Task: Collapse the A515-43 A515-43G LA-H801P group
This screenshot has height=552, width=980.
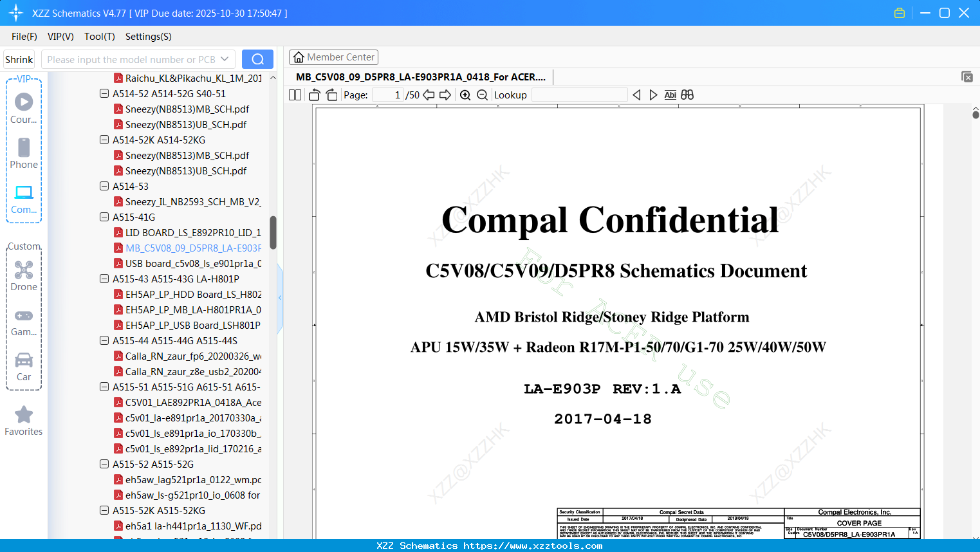Action: (x=104, y=279)
